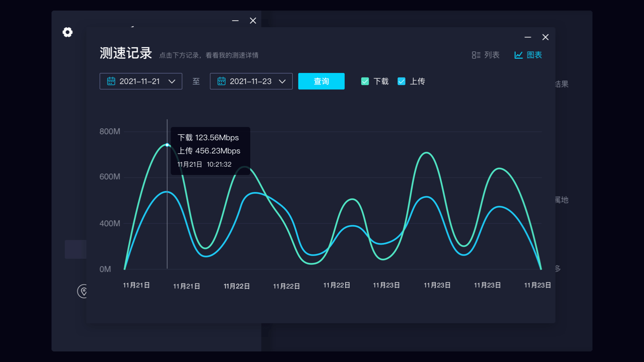Open the 2021-11-21 start date dropdown
This screenshot has height=362, width=644.
point(141,81)
